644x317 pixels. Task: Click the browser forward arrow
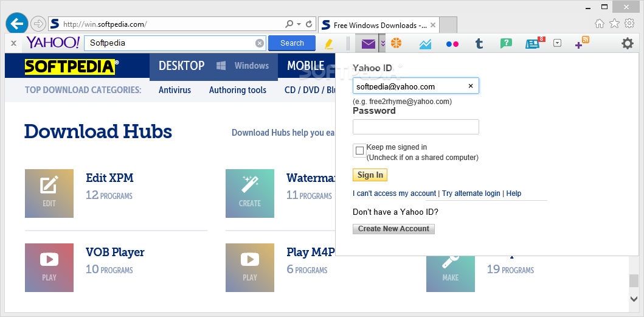click(x=38, y=24)
